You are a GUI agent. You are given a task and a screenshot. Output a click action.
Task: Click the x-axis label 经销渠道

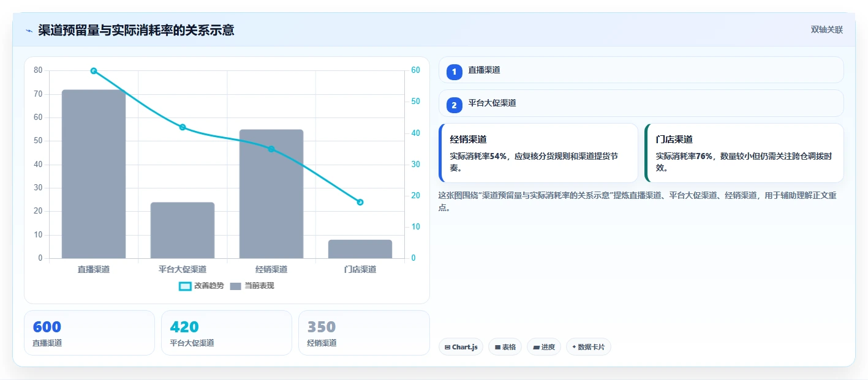(x=271, y=269)
